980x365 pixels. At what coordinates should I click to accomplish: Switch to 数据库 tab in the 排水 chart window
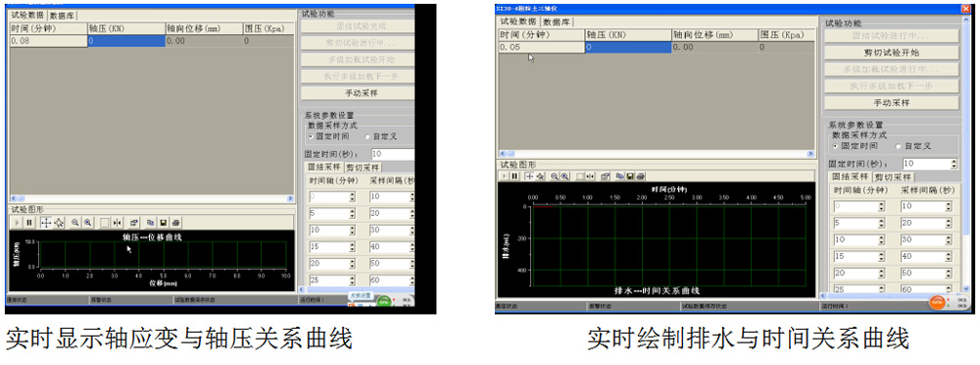[557, 22]
